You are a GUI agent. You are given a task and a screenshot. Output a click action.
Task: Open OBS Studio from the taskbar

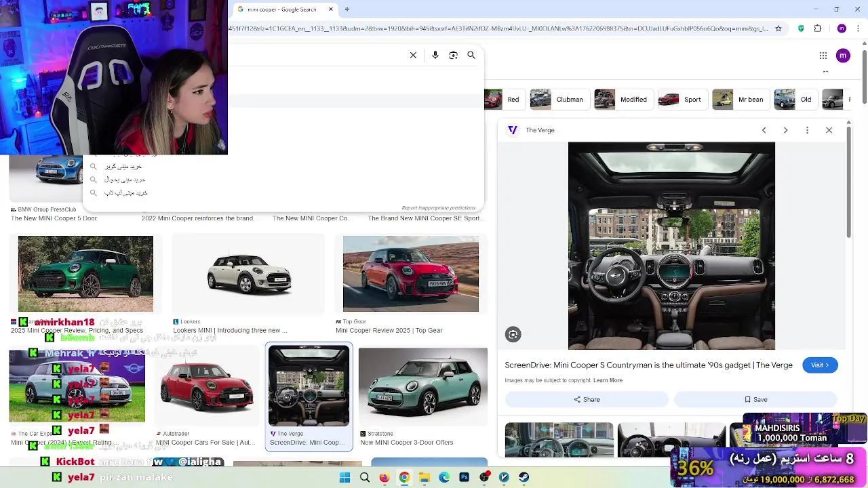point(484,477)
